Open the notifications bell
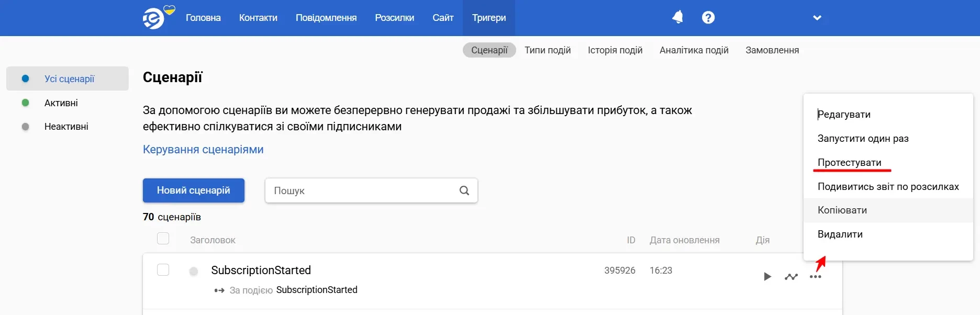Viewport: 980px width, 315px height. pos(677,17)
